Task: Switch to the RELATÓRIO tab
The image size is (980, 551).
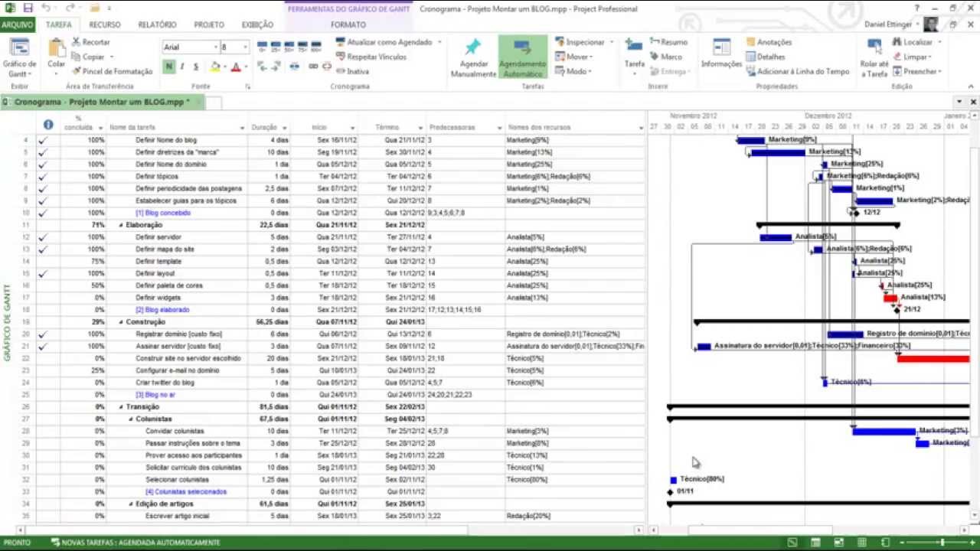Action: click(x=157, y=24)
